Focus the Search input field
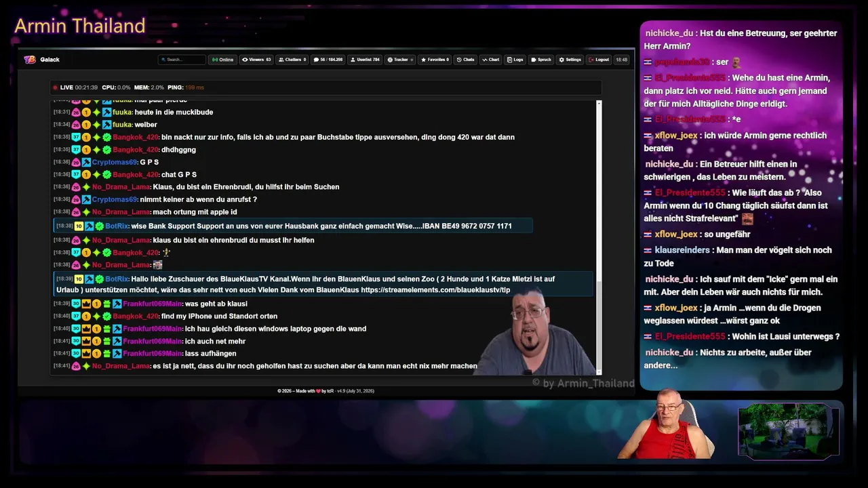 pyautogui.click(x=182, y=60)
